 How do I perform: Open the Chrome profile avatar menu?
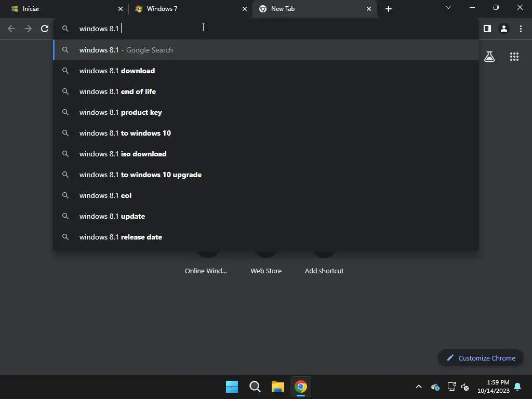[504, 29]
